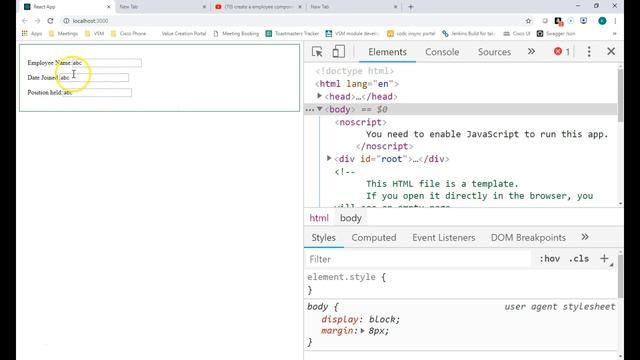Image resolution: width=640 pixels, height=360 pixels.
Task: Close the DevTools panel
Action: click(611, 51)
